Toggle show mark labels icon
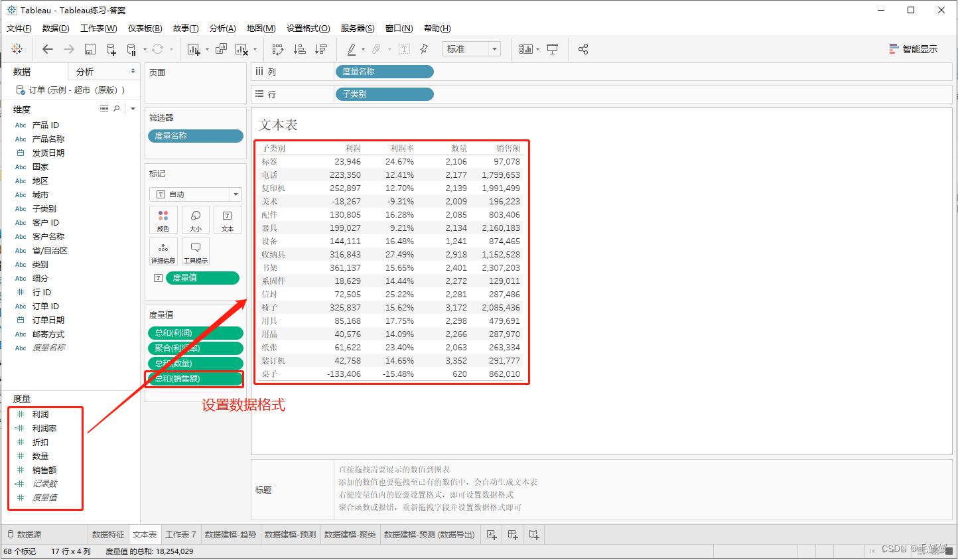Viewport: 958px width, 560px height. (404, 49)
